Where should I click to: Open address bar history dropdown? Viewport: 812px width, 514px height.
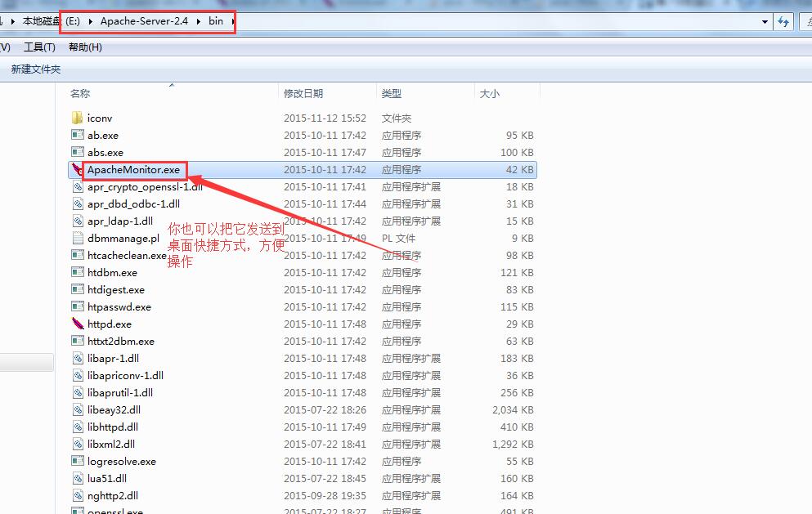[x=765, y=22]
